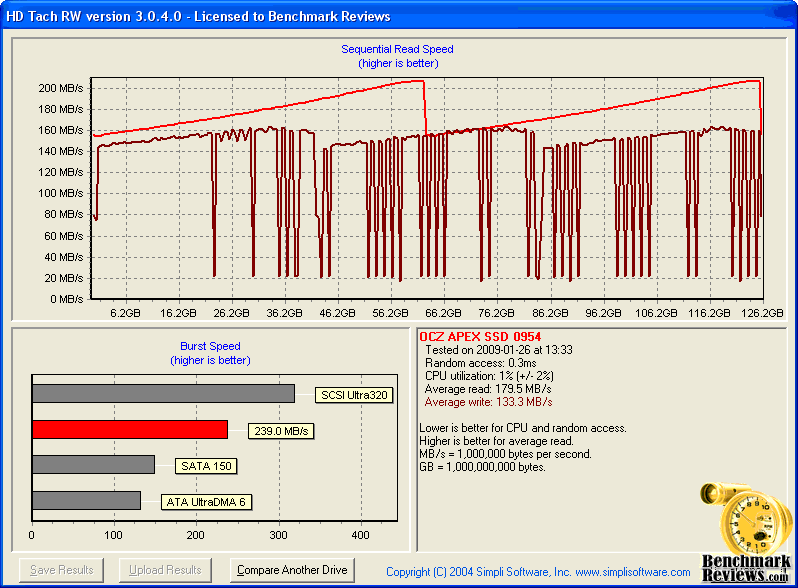Click the HD Tach RW title bar
Image resolution: width=798 pixels, height=588 pixels.
click(x=399, y=16)
